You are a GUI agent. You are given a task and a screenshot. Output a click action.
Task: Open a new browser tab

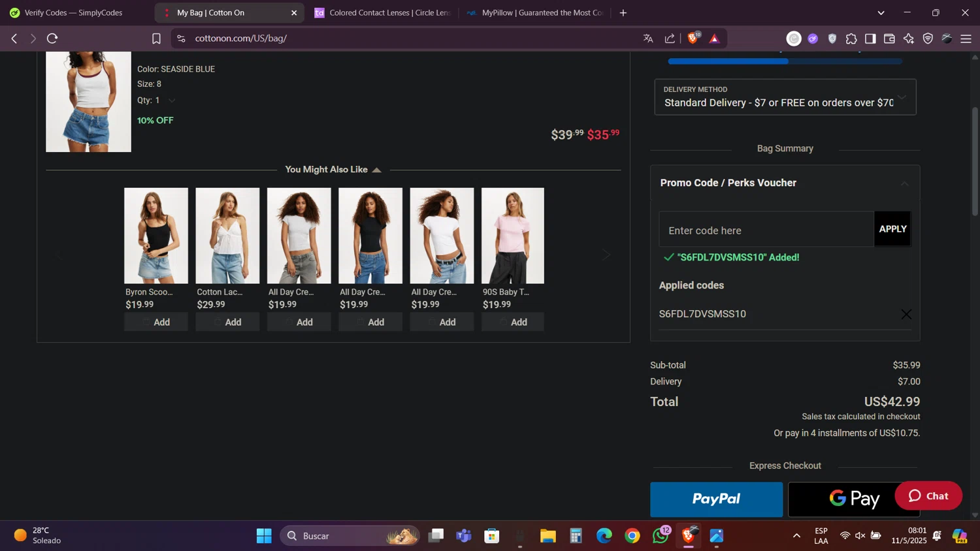pos(623,12)
